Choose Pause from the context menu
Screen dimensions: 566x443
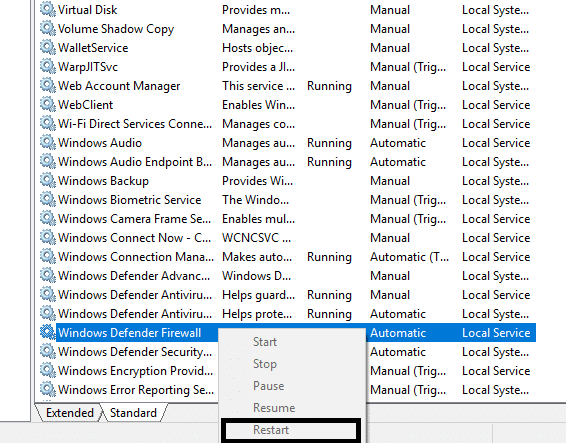(x=269, y=386)
